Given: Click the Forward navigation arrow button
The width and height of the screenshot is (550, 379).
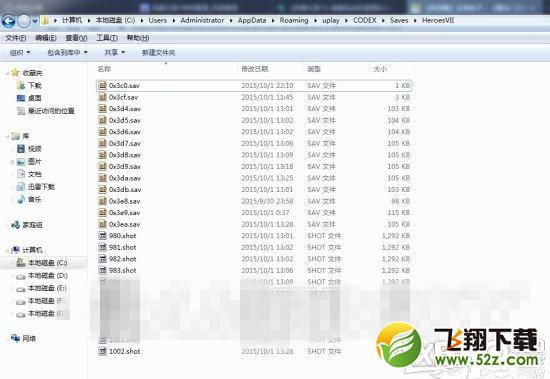Looking at the screenshot, I should (24, 21).
